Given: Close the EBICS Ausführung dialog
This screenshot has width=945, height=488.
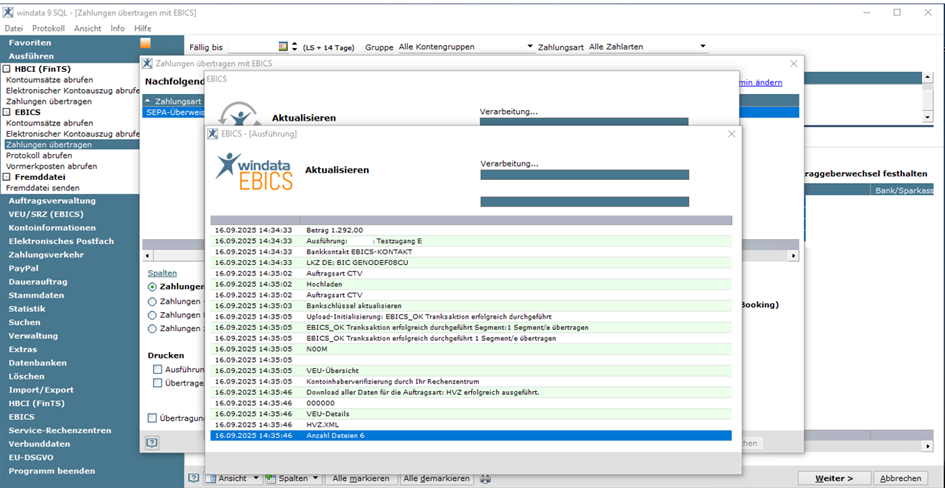Looking at the screenshot, I should coord(731,133).
